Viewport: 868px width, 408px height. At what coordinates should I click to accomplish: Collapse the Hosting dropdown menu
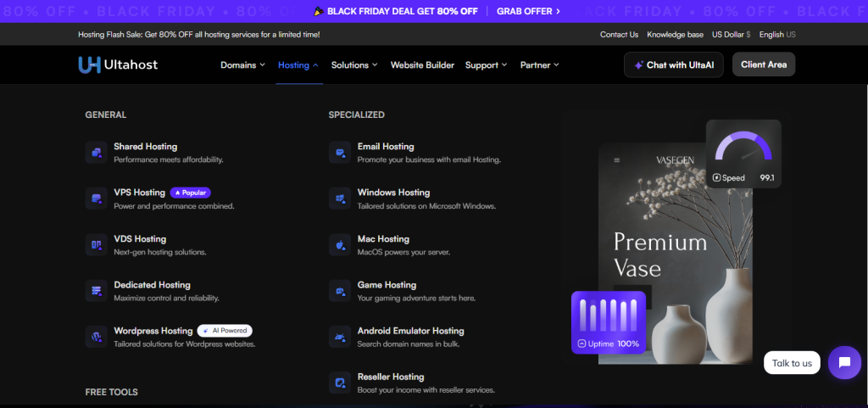[298, 64]
